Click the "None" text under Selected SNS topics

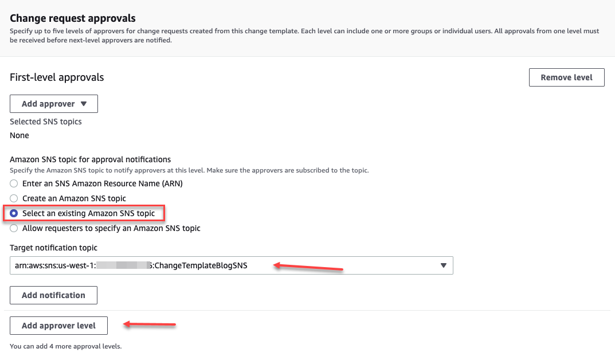tap(19, 135)
